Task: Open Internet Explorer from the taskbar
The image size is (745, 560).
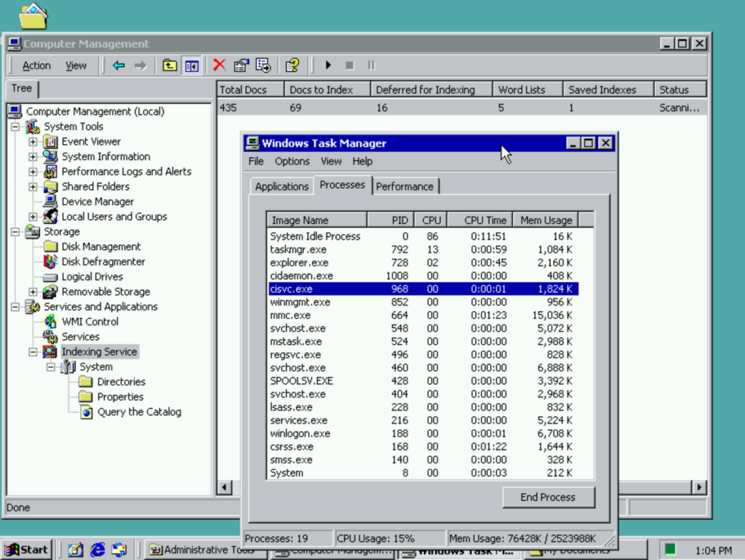Action: click(x=98, y=550)
